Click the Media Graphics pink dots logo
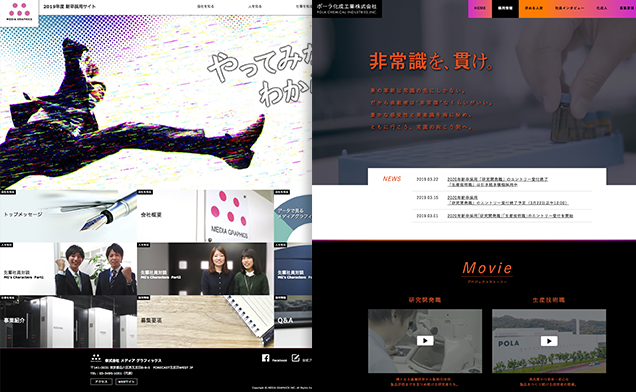 [x=19, y=13]
